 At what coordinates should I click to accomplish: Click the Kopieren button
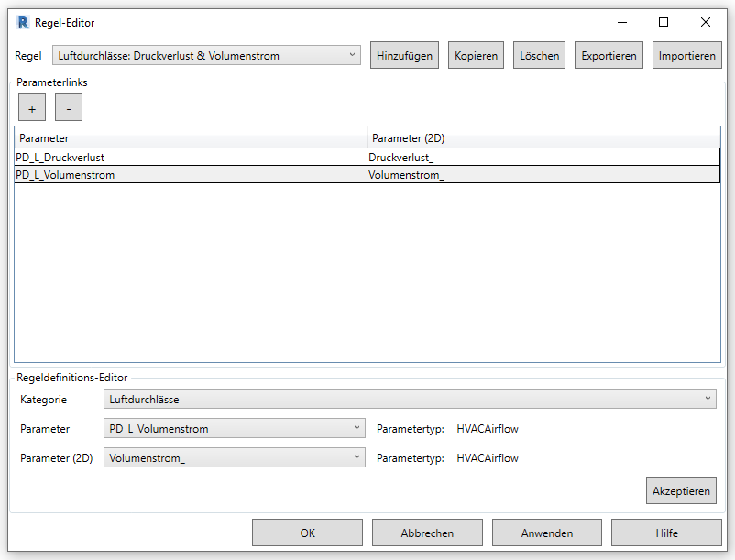[477, 56]
